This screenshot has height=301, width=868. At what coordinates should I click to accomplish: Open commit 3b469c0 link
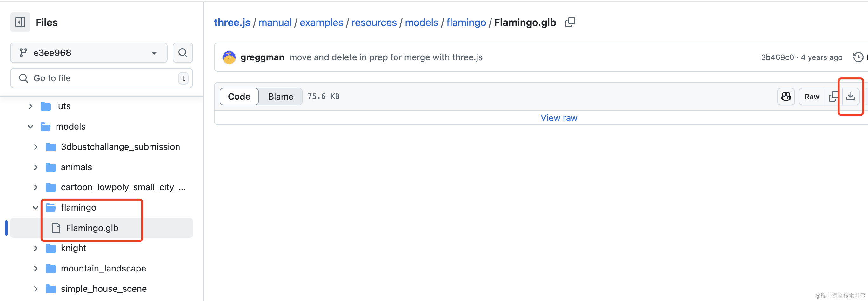(x=778, y=57)
